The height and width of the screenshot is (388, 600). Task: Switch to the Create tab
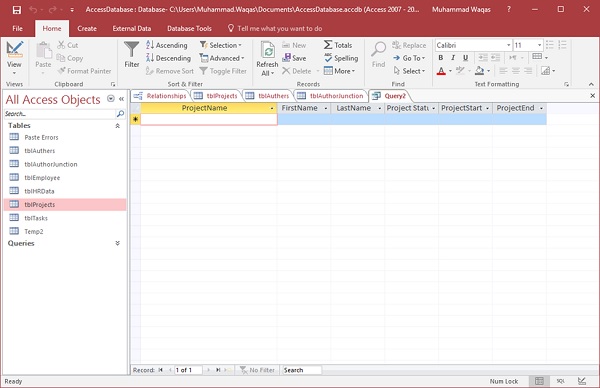point(87,28)
